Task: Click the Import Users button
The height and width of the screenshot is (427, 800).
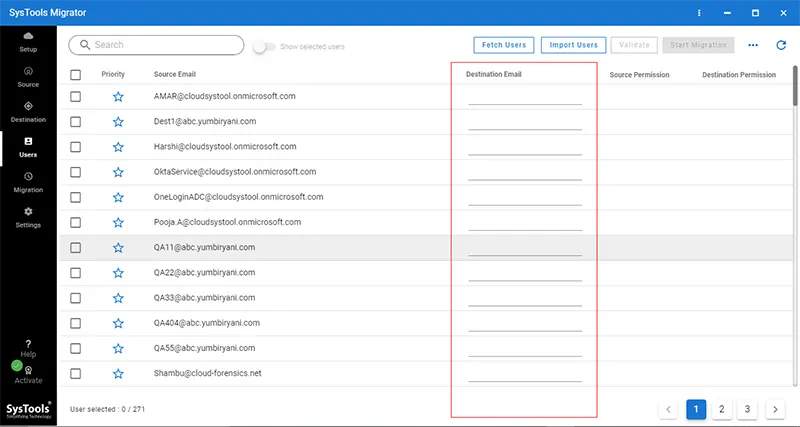Action: pos(573,45)
